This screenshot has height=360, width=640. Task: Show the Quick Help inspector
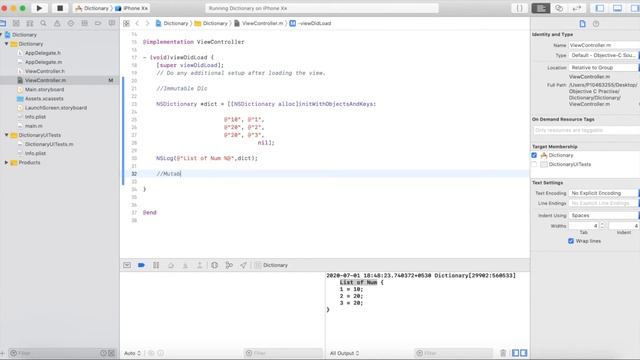click(x=596, y=24)
